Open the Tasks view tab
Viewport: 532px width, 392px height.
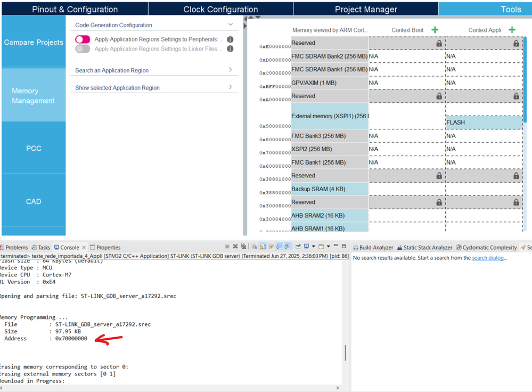pyautogui.click(x=40, y=248)
